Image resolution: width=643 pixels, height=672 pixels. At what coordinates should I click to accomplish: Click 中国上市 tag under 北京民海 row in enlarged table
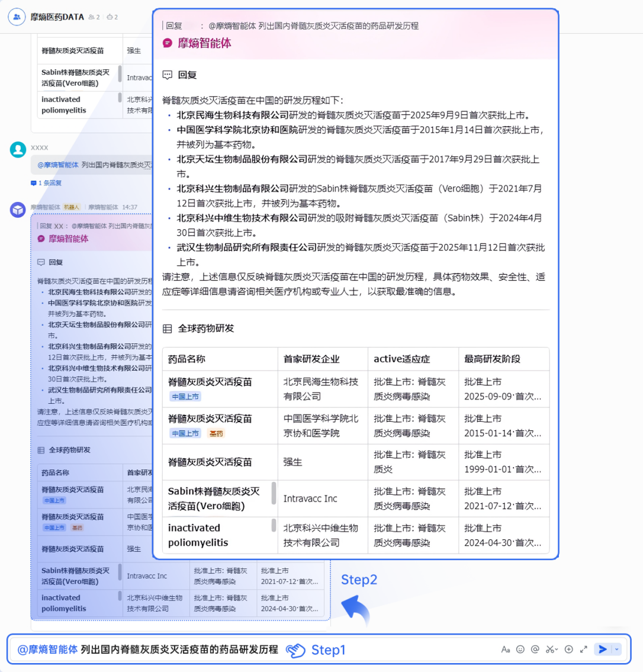185,397
